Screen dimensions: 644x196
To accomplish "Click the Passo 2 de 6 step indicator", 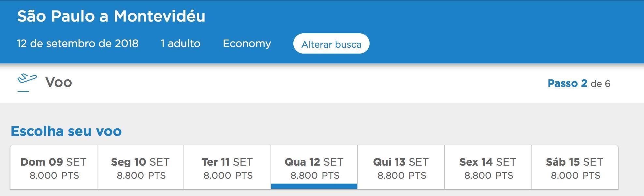I will click(x=579, y=83).
